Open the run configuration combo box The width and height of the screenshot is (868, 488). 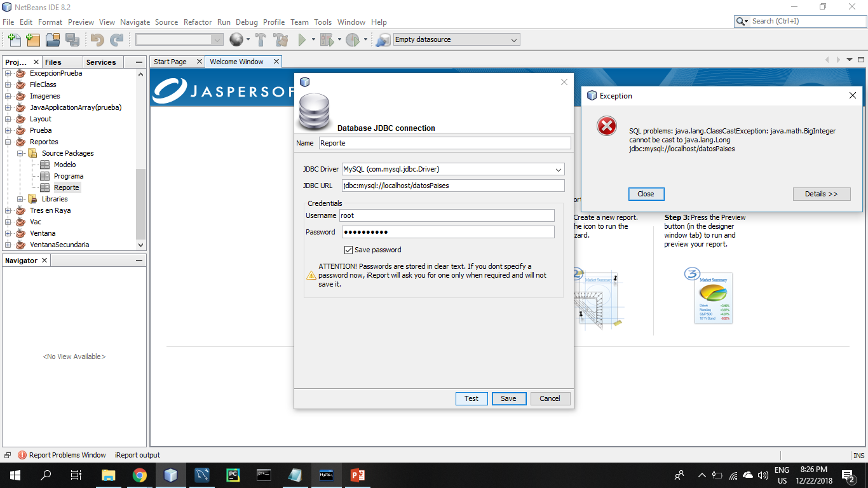coord(179,40)
